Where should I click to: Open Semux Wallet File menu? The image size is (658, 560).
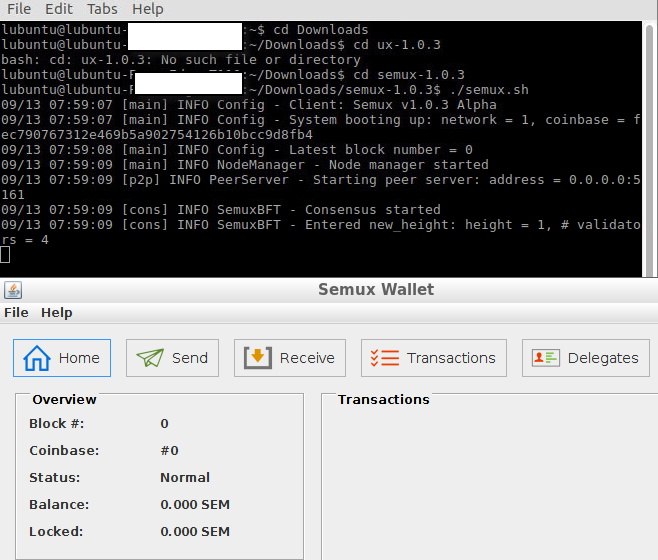point(16,313)
